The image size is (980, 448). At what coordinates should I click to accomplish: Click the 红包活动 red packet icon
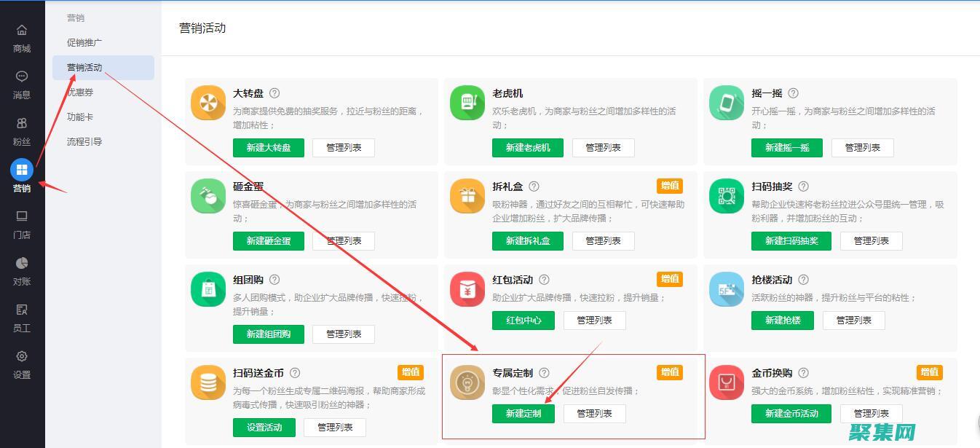[x=467, y=289]
